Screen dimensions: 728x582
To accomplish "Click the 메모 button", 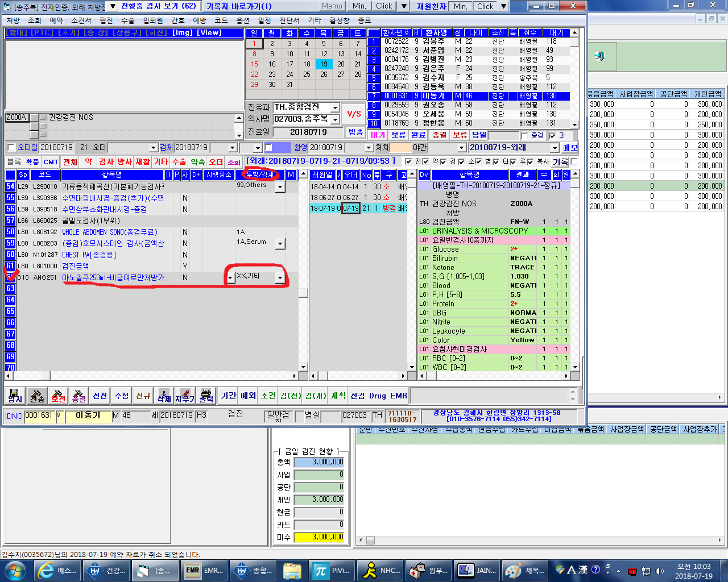I will (570, 148).
